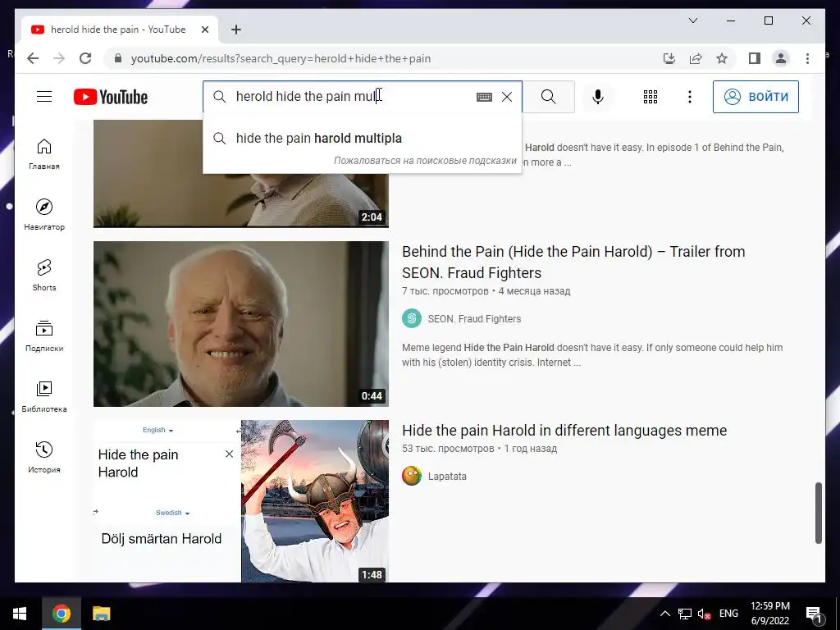Viewport: 840px width, 630px height.
Task: Click the magnifier search button
Action: (549, 97)
